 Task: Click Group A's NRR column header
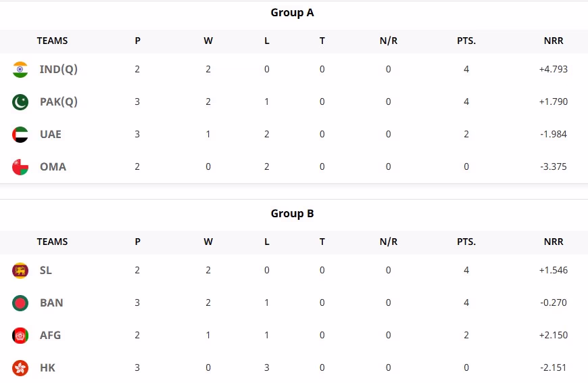pyautogui.click(x=554, y=41)
